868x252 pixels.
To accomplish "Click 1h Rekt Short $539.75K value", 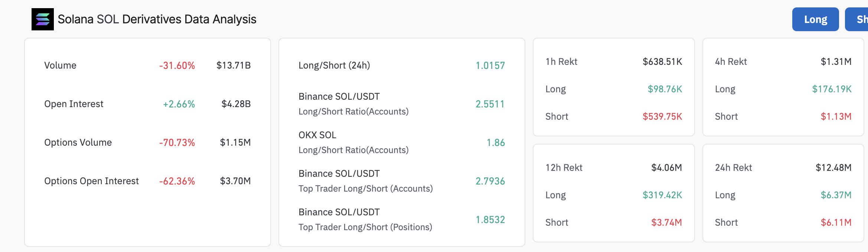I will click(x=662, y=117).
